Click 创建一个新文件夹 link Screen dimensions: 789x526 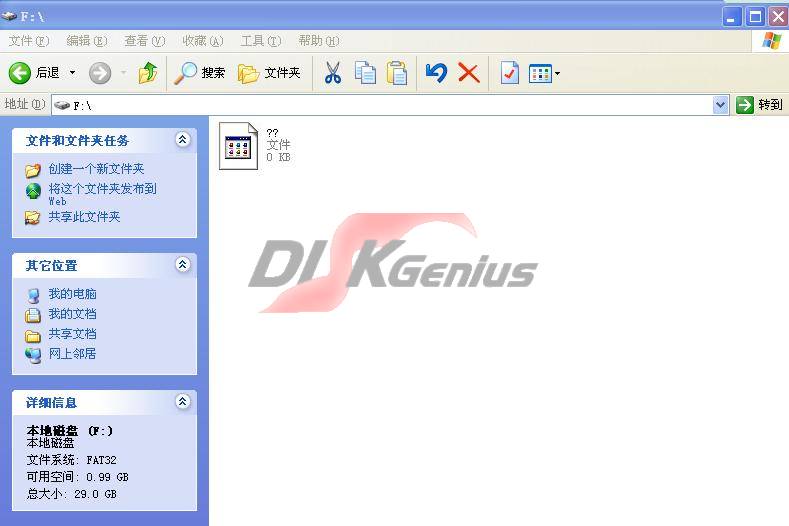[96, 169]
